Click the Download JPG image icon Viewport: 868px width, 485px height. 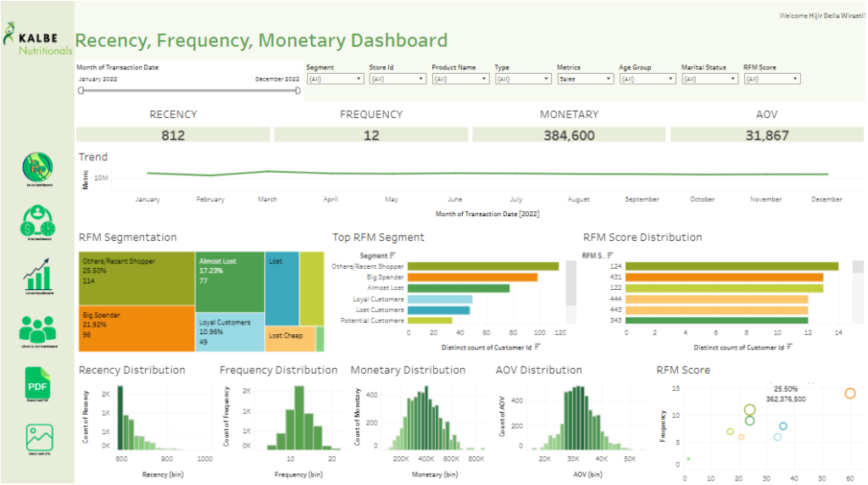tap(37, 438)
